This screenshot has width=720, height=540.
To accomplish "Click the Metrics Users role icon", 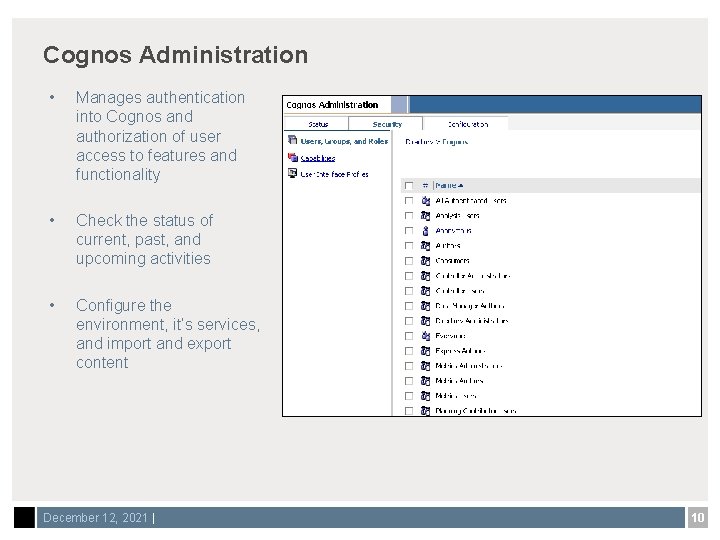I will 426,396.
